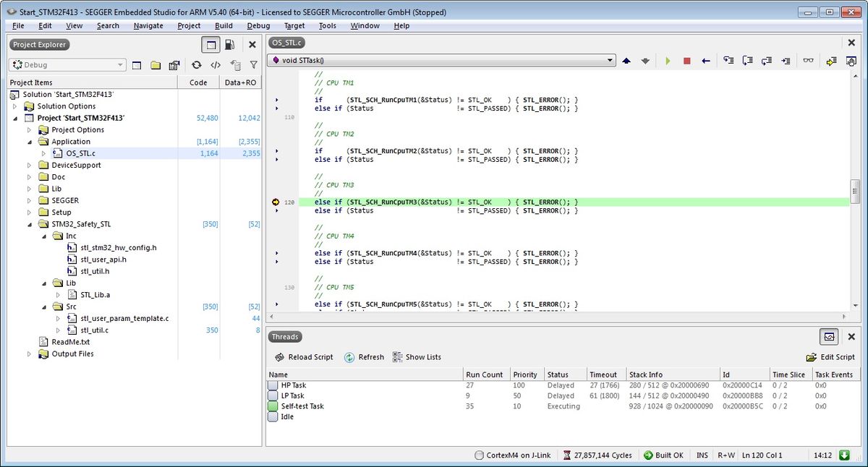This screenshot has width=868, height=467.
Task: Select the Step Into debug icon
Action: 730,61
